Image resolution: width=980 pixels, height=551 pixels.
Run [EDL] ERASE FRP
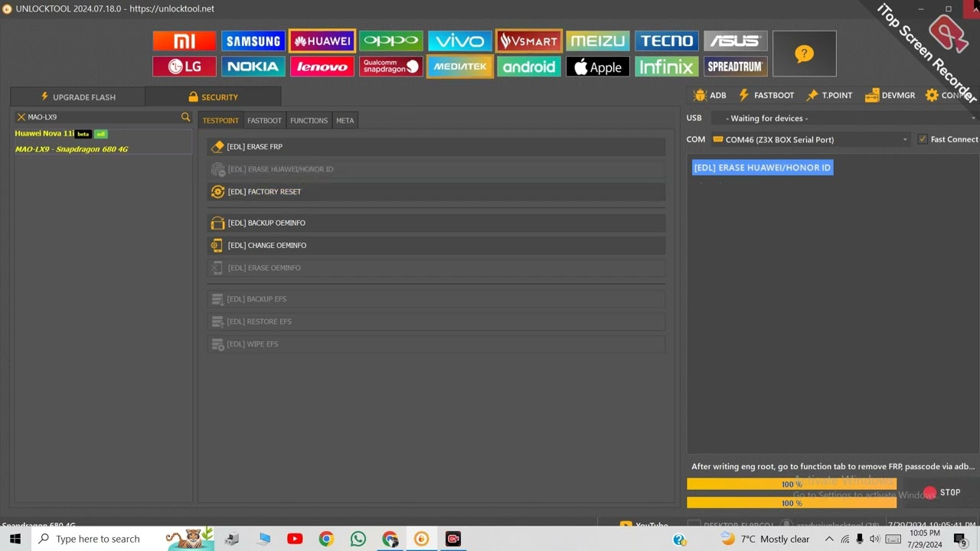(x=435, y=146)
